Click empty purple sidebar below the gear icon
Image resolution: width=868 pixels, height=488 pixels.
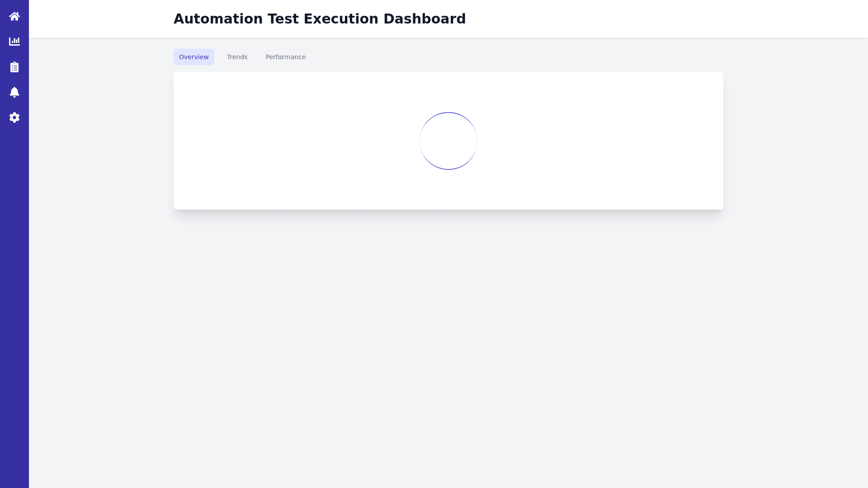pos(14,294)
